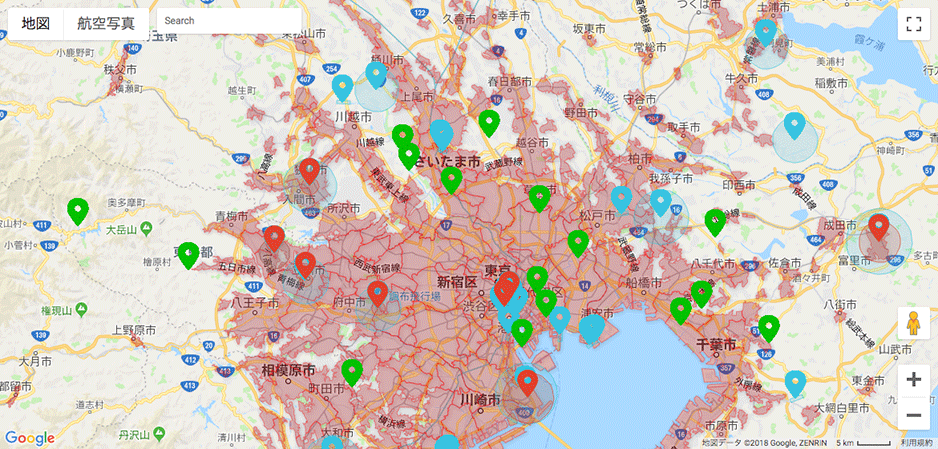The width and height of the screenshot is (938, 449).
Task: Click the blue marker near 東金市
Action: point(796,383)
